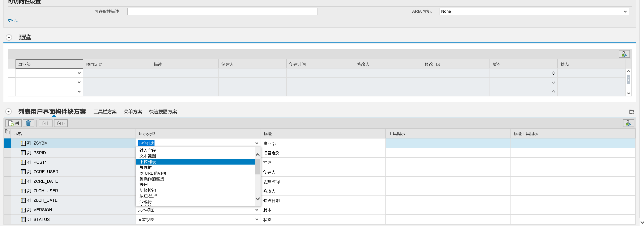
Task: Open preview table personalization settings icon
Action: click(x=624, y=54)
